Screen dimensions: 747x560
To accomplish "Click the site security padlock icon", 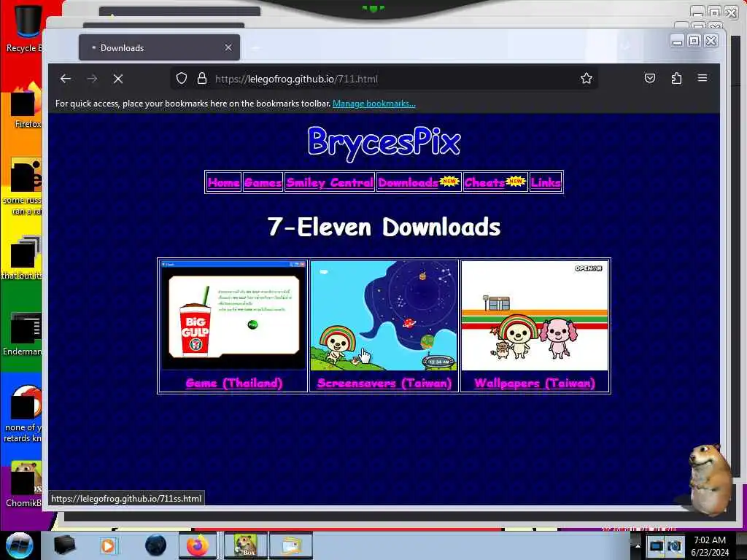I will click(x=202, y=79).
